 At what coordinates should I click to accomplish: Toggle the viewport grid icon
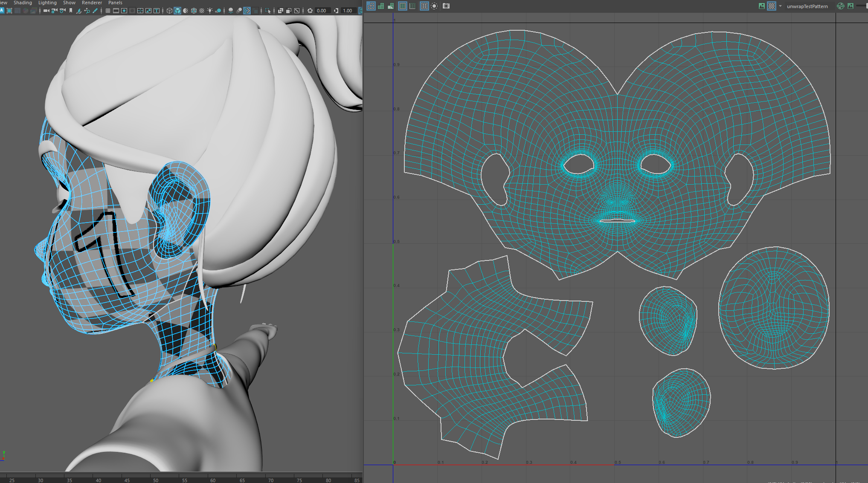pyautogui.click(x=108, y=11)
